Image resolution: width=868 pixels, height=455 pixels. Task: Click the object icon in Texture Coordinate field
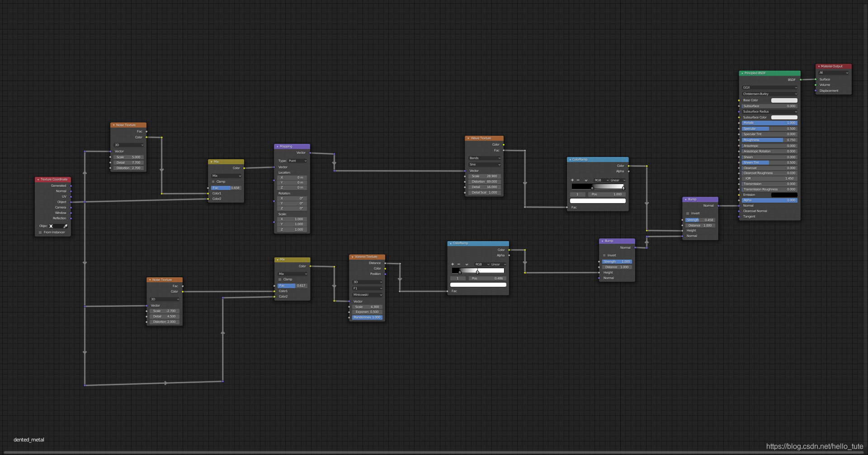pyautogui.click(x=51, y=226)
